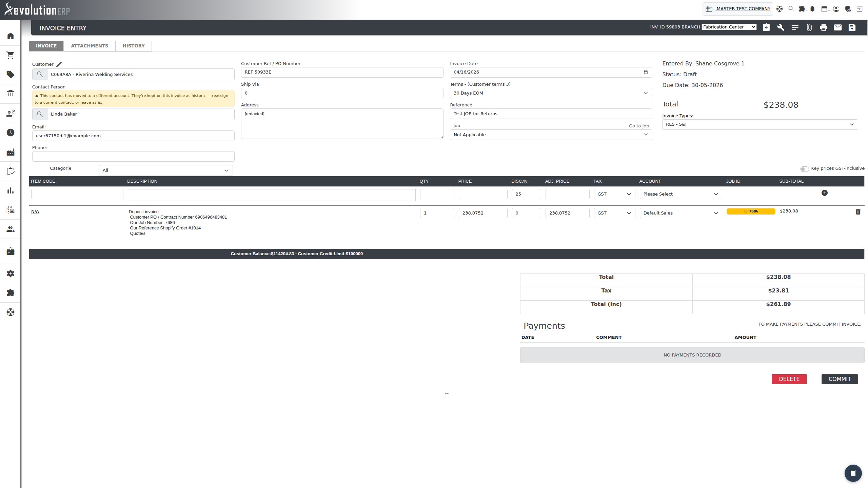Open the Invoice Types RES - S&I dropdown
Screen dimensions: 868x488
coord(760,124)
